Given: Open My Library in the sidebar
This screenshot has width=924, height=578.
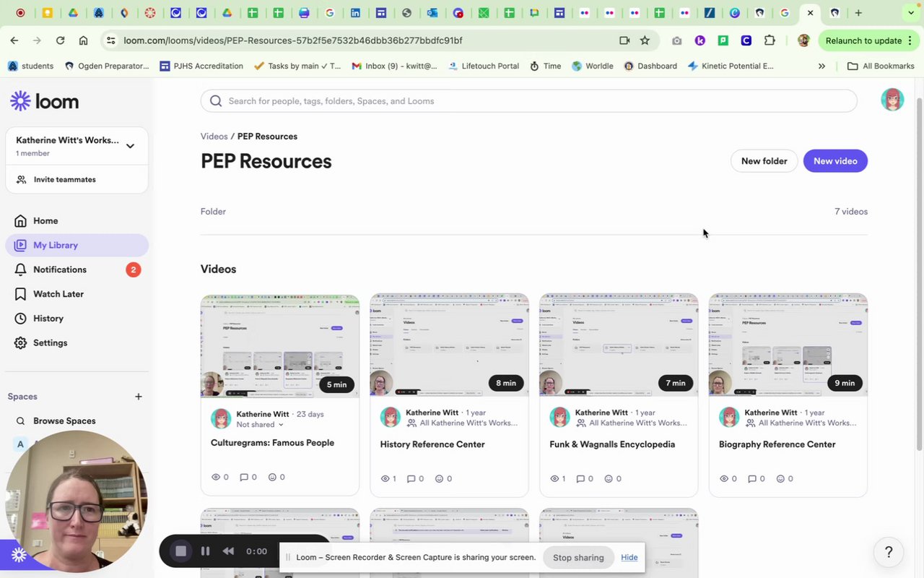Looking at the screenshot, I should tap(77, 245).
